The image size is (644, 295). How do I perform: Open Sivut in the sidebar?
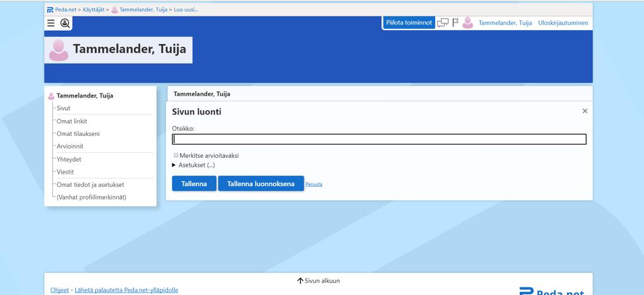pos(64,108)
